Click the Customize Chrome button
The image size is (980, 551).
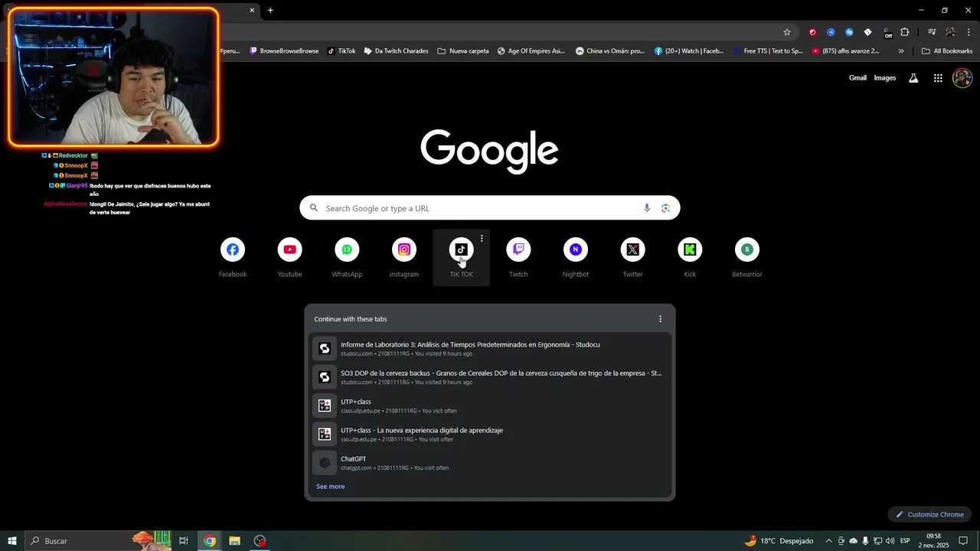(x=929, y=514)
